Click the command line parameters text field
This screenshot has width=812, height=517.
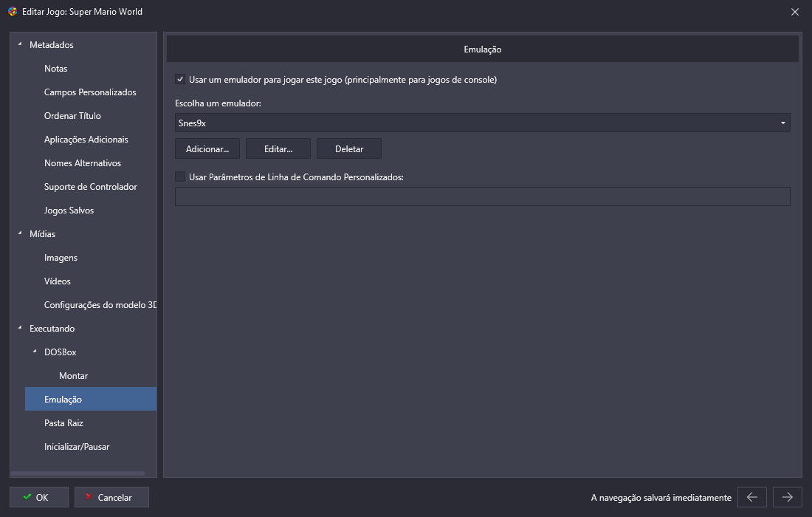[482, 196]
